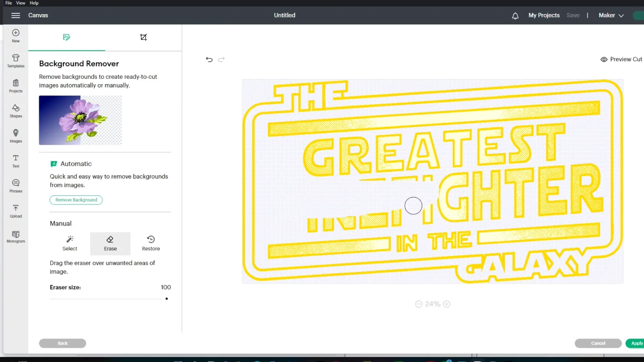Click the yellow Galaxy image on canvas
The image size is (644, 362).
pos(433,181)
